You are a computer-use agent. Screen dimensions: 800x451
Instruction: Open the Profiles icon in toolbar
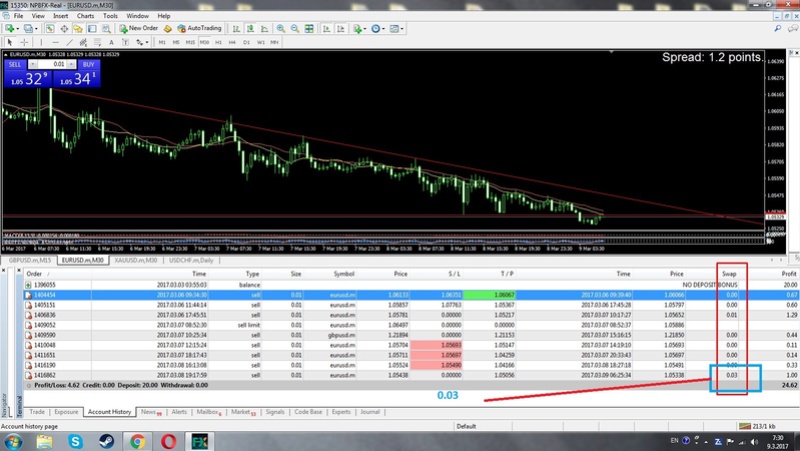point(30,29)
